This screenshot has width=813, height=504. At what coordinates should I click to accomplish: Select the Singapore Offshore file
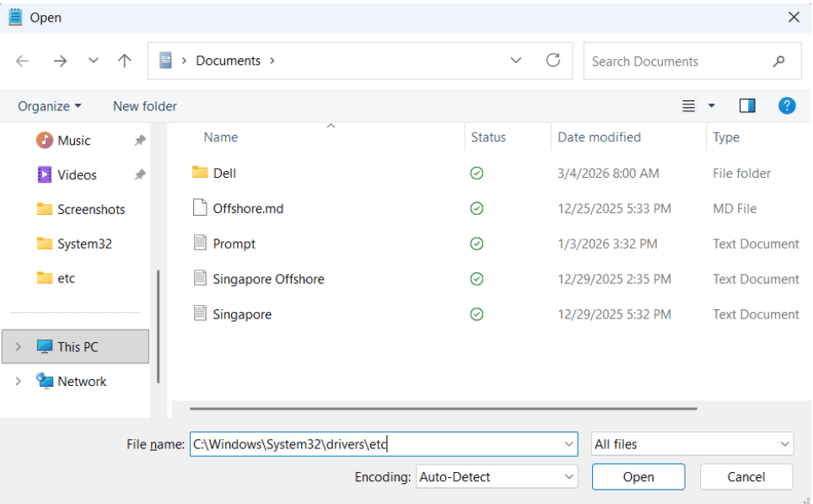(268, 279)
